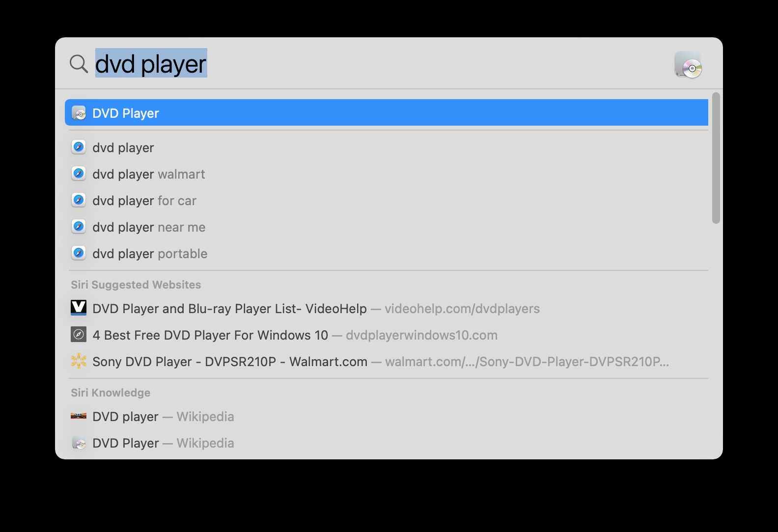Click the Walmart spark favicon

[79, 361]
